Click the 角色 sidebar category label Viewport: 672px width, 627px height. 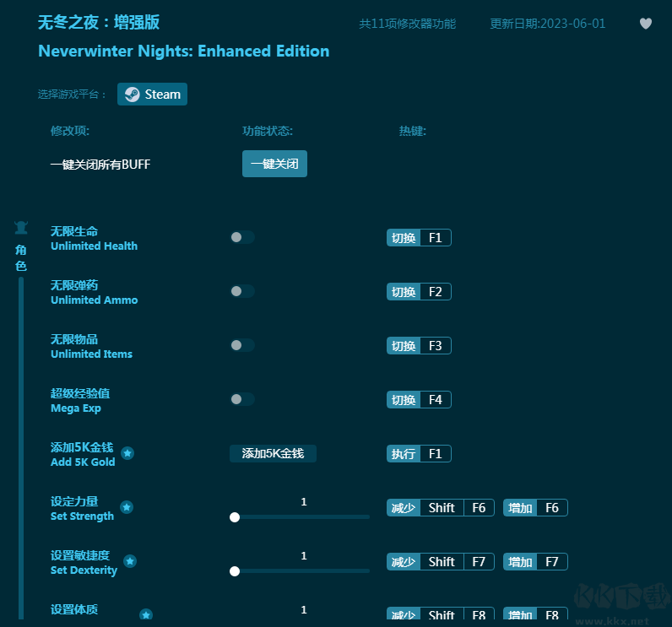point(21,258)
